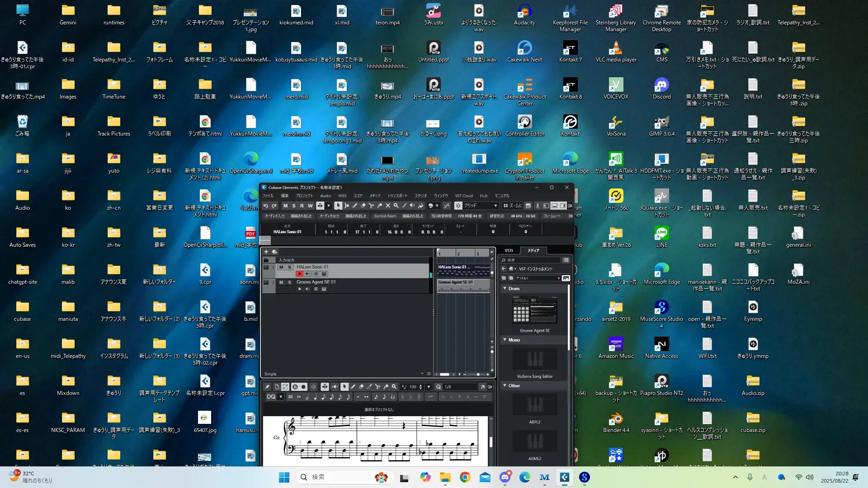Click the media rack back arrow

pyautogui.click(x=504, y=269)
